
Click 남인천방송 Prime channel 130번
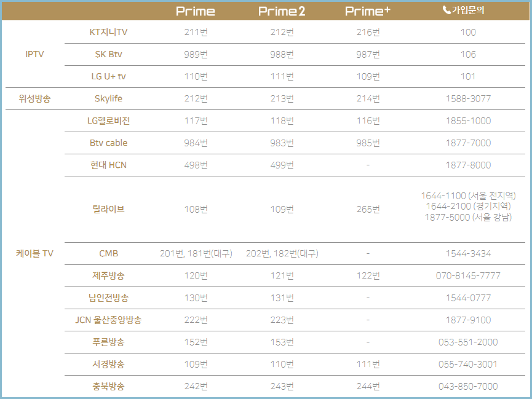[196, 298]
